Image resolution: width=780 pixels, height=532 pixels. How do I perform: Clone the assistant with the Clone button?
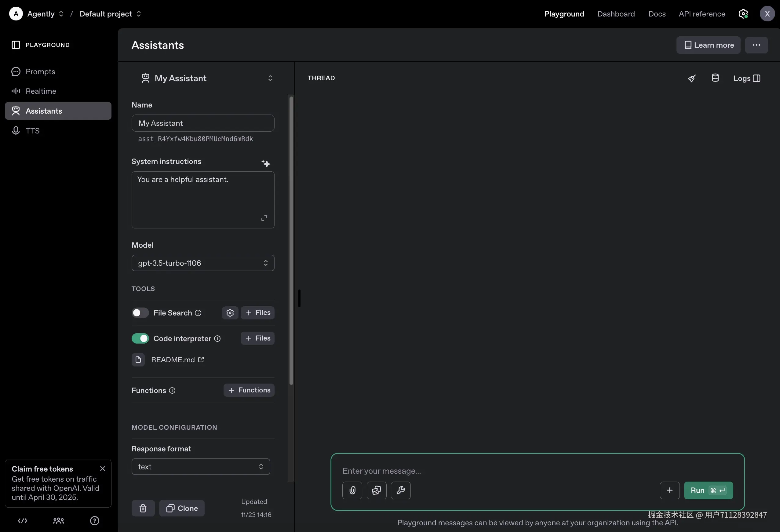coord(182,508)
